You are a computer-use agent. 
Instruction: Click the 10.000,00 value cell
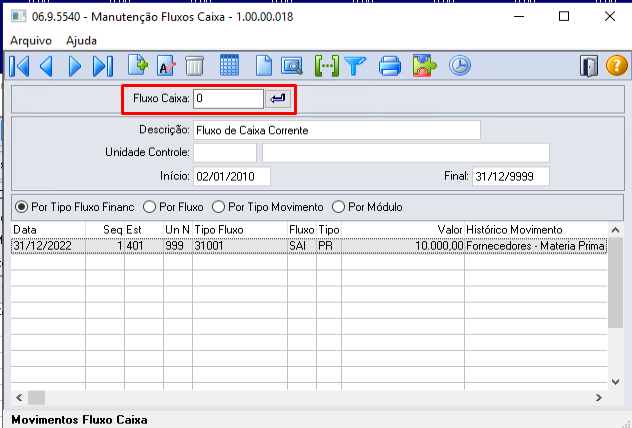[x=403, y=246]
